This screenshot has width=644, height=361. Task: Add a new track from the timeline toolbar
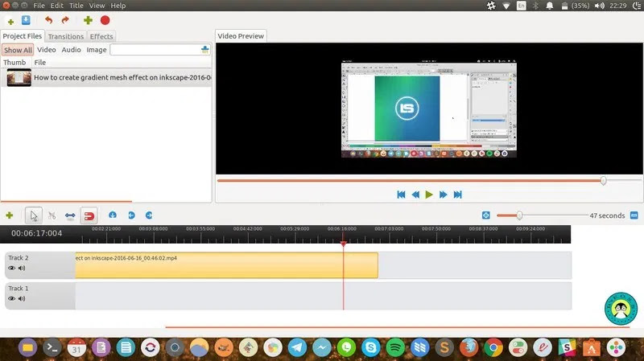10,215
